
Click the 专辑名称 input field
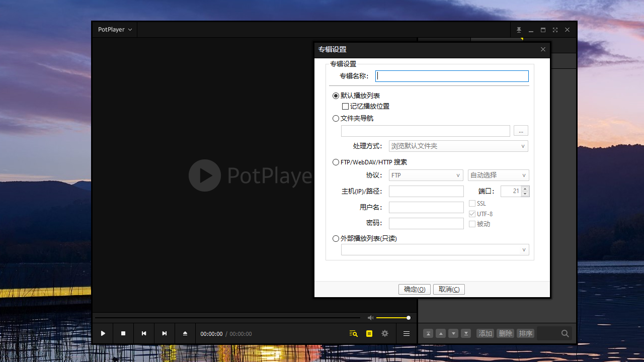point(451,76)
